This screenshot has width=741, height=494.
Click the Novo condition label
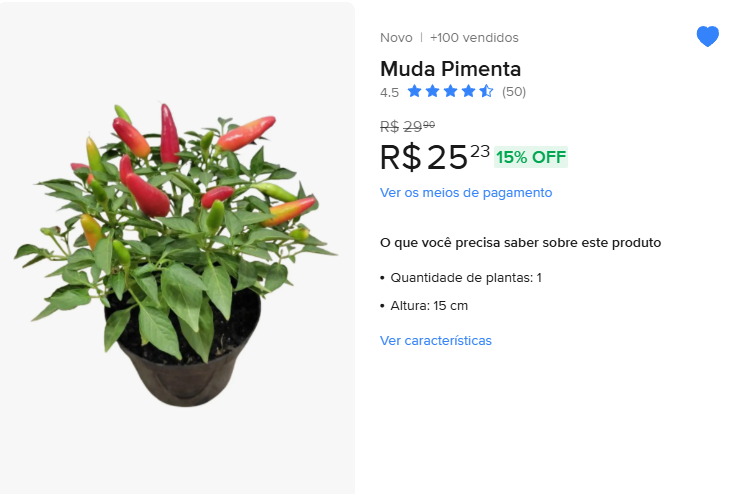(396, 38)
